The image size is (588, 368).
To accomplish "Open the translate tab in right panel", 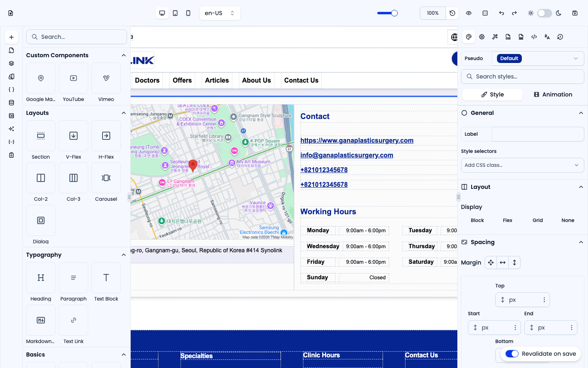I will pyautogui.click(x=547, y=37).
